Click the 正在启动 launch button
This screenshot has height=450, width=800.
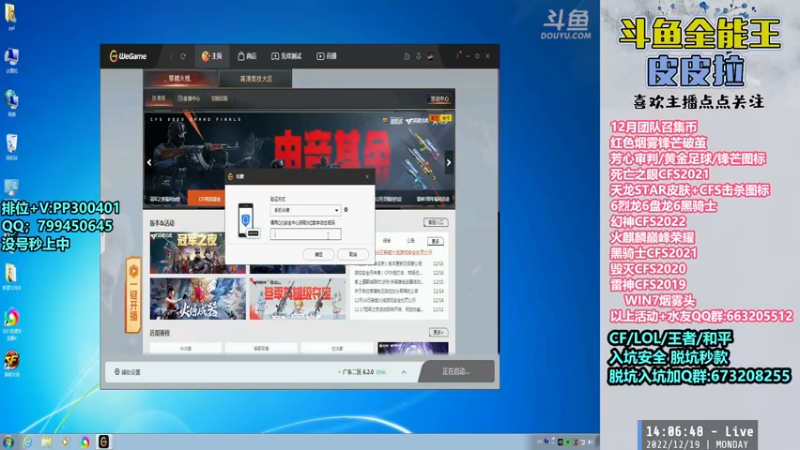point(457,371)
